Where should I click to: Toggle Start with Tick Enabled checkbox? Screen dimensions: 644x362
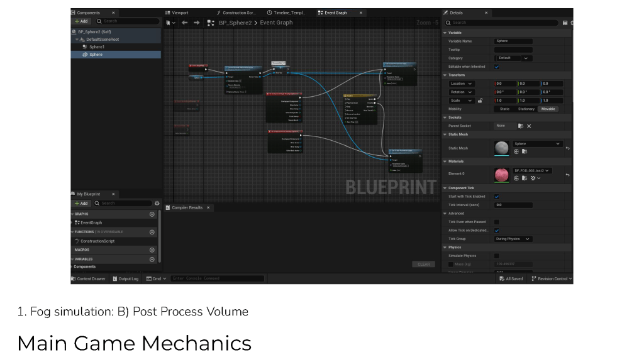point(497,197)
